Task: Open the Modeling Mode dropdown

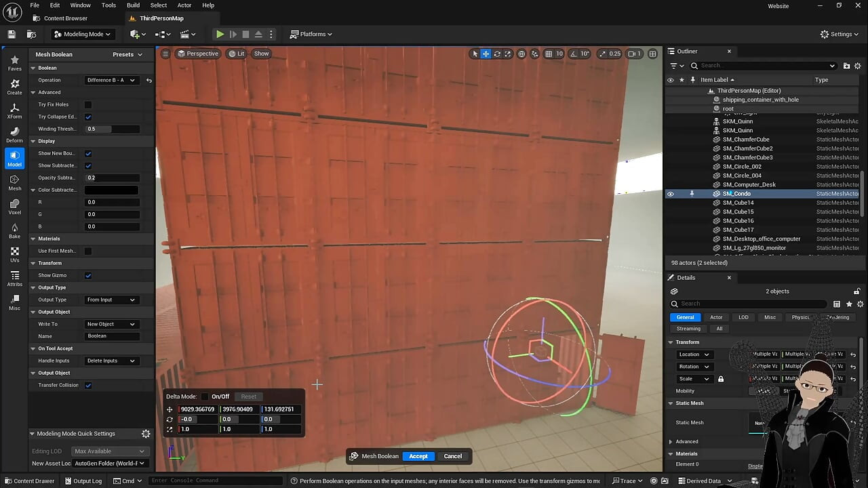Action: [82, 34]
